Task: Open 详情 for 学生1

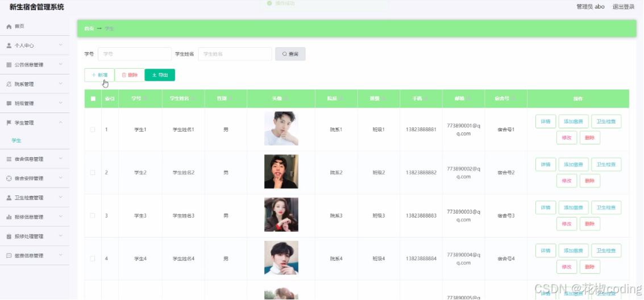Action: (546, 122)
